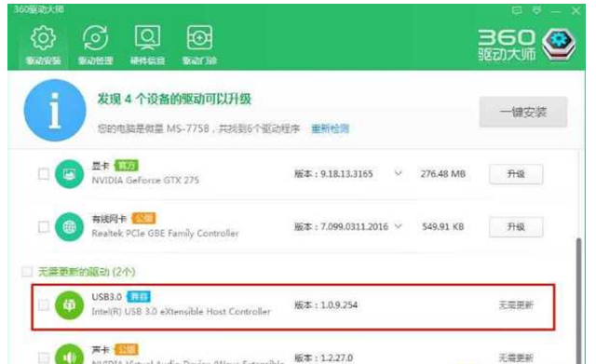Click the 276.48 MB size value
Screen dimensions: 596x364
pos(443,174)
